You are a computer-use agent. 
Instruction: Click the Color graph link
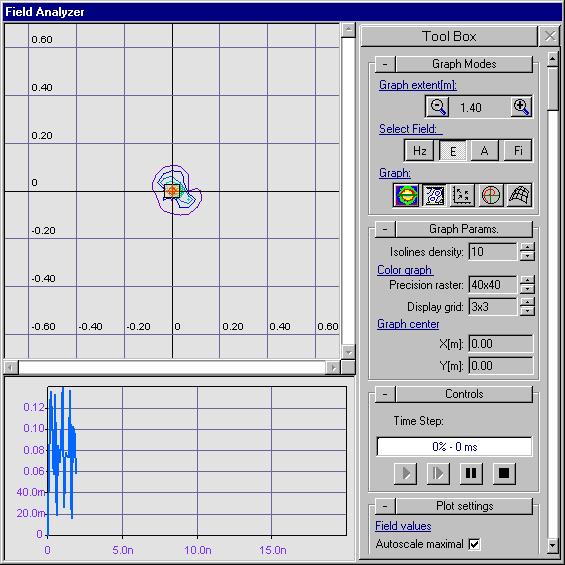[x=405, y=270]
